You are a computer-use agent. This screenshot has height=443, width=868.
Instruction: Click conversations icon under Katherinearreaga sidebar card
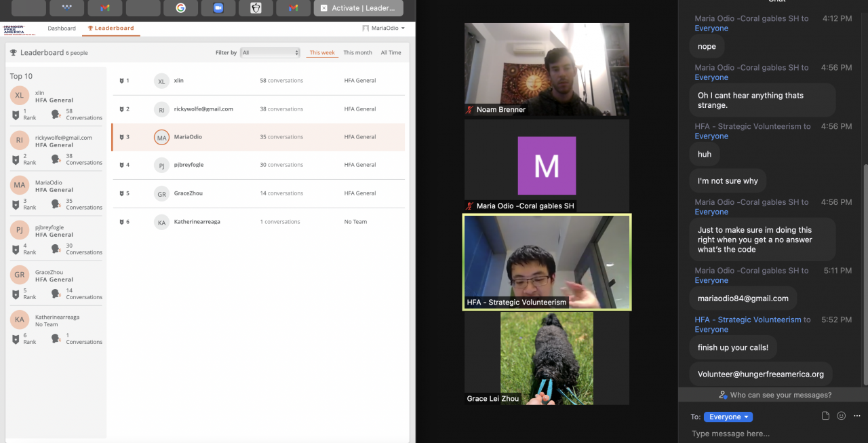tap(56, 339)
